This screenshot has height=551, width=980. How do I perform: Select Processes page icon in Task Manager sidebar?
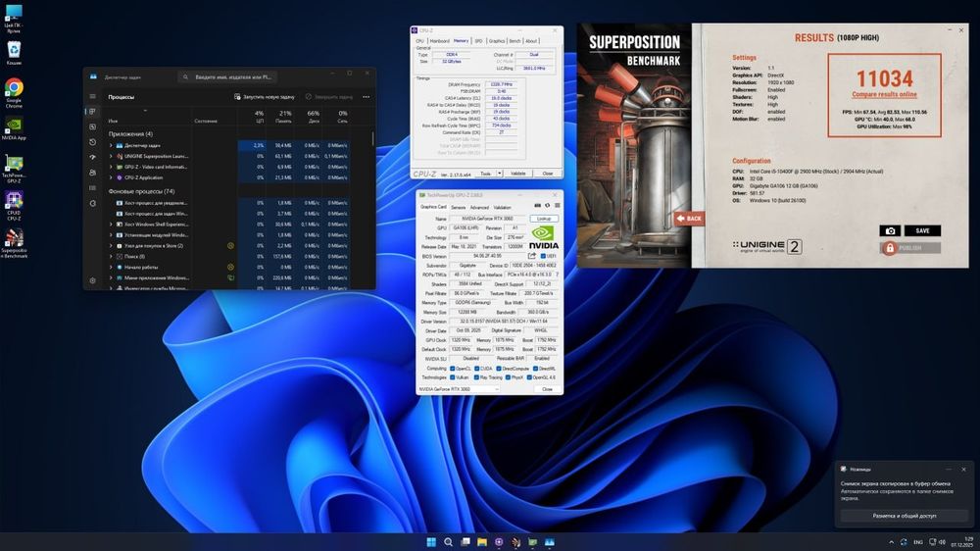[92, 112]
